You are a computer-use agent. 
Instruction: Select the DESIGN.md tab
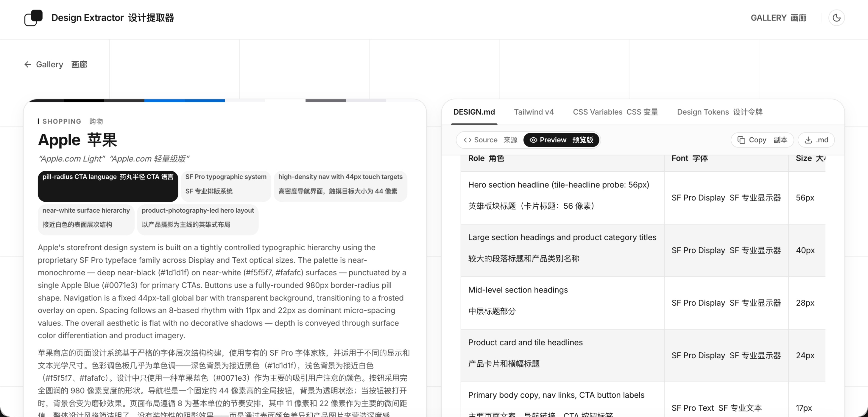coord(474,112)
